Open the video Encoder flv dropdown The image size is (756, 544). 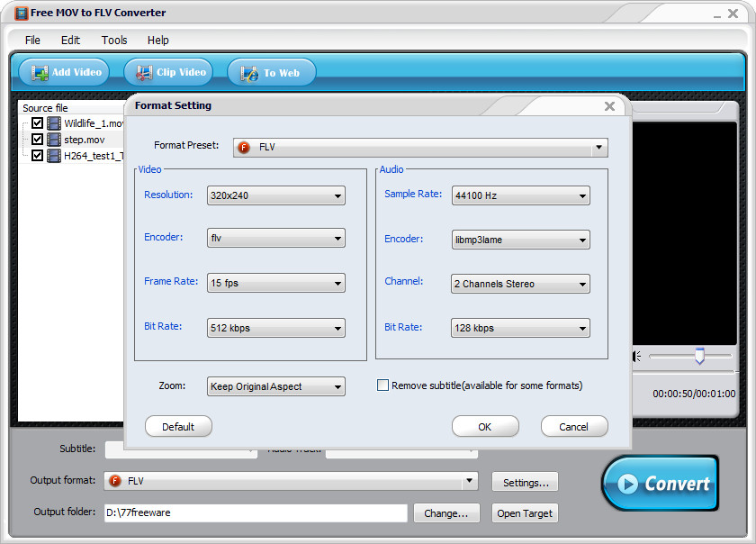pyautogui.click(x=275, y=238)
